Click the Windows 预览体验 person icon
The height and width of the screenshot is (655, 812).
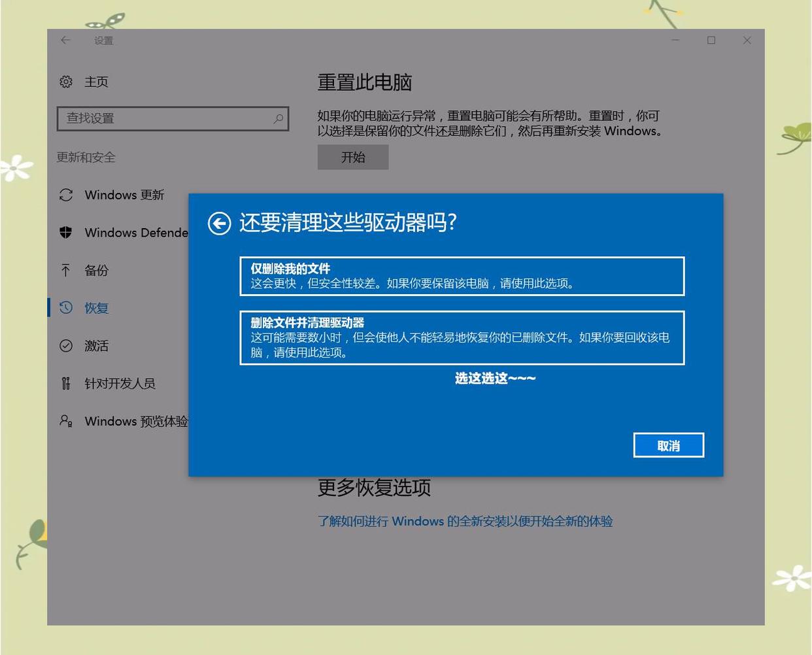point(65,421)
